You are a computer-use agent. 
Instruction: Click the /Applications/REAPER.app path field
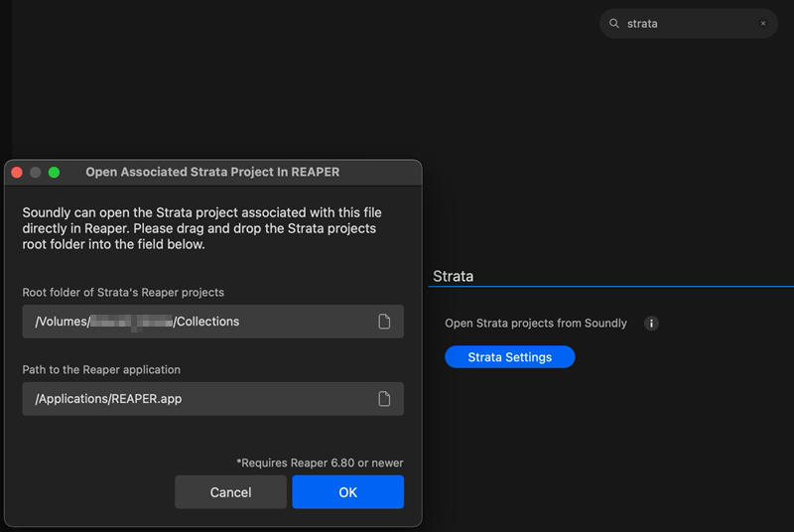pyautogui.click(x=198, y=399)
